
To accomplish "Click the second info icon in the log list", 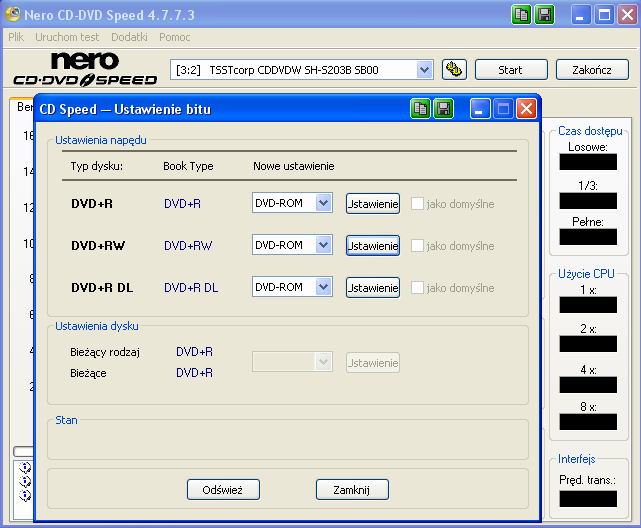I will (25, 481).
